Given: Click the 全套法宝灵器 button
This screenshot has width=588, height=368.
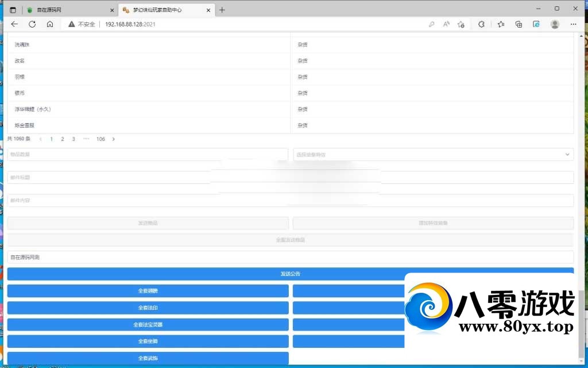Looking at the screenshot, I should coord(148,324).
